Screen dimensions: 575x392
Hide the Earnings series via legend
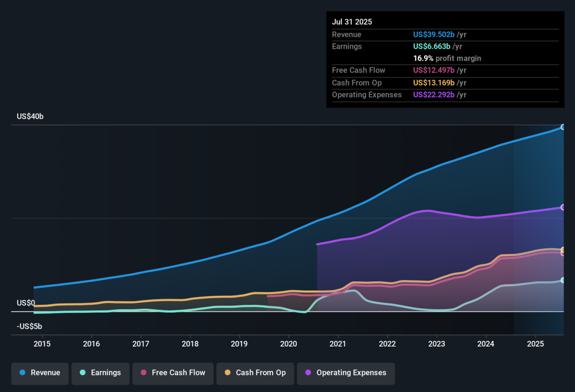101,373
